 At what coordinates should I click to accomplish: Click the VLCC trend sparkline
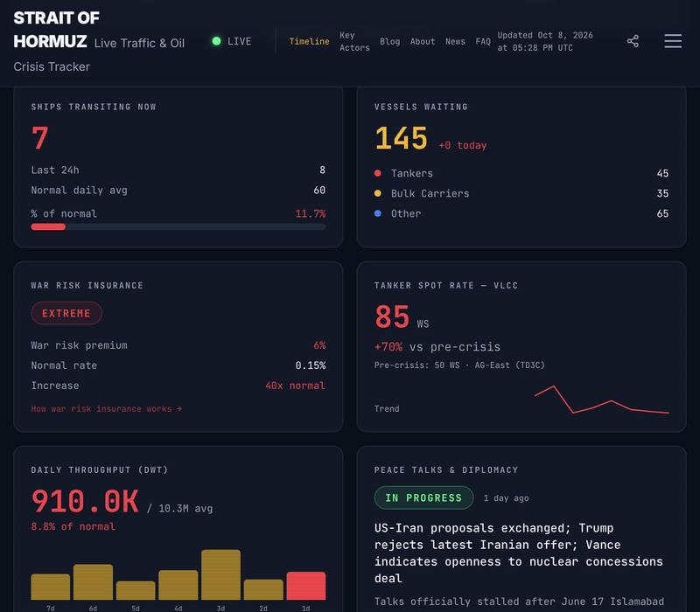(x=601, y=400)
